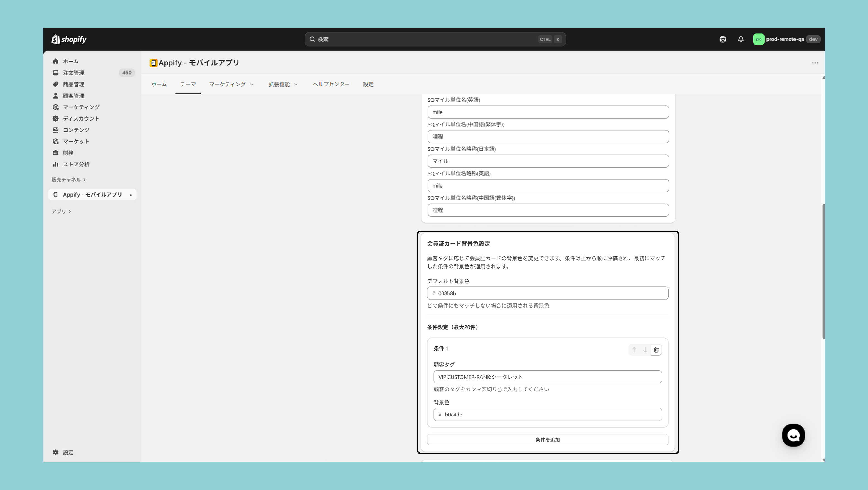Open the Sidekick assistant icon in top bar
Screen dimensions: 868x490
point(722,40)
